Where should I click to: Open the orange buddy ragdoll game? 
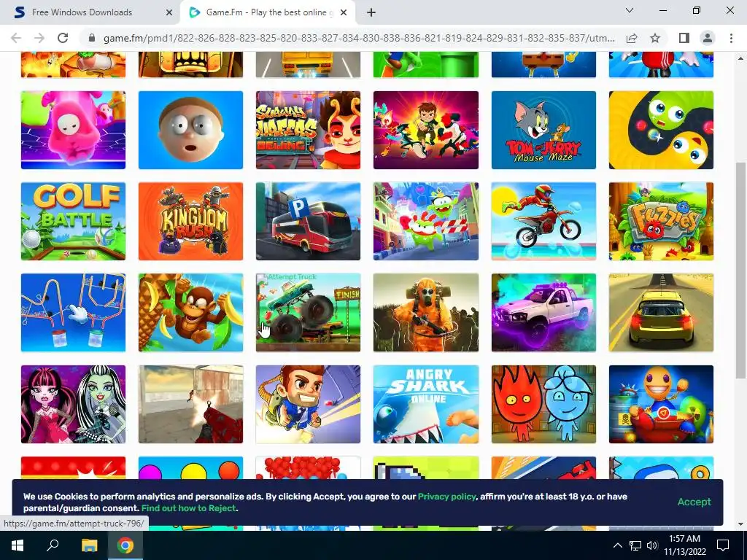click(x=661, y=404)
